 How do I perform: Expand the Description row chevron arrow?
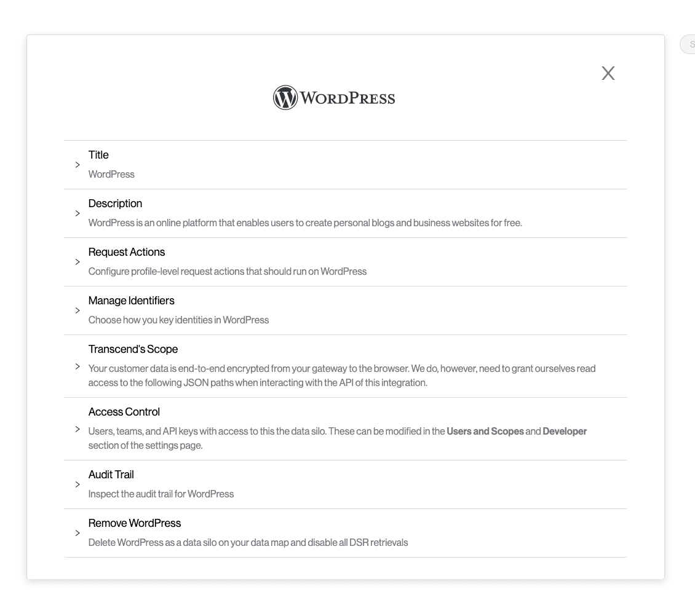coord(77,213)
